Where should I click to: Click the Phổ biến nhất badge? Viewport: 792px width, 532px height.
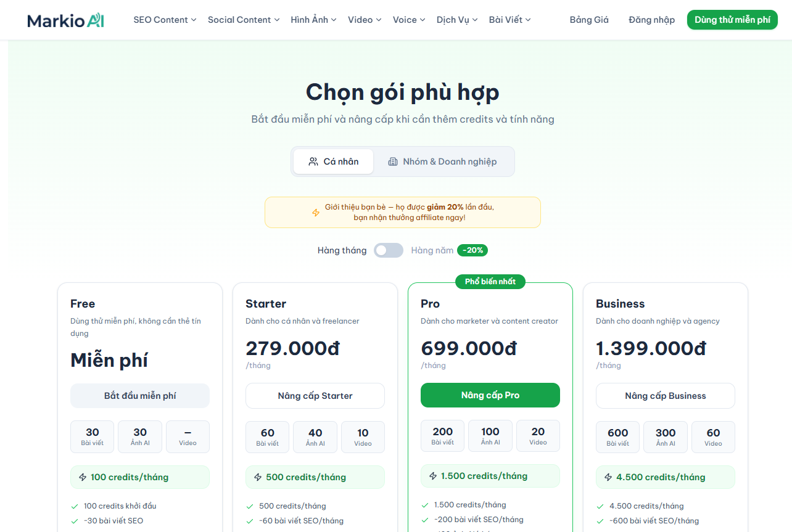(x=490, y=282)
